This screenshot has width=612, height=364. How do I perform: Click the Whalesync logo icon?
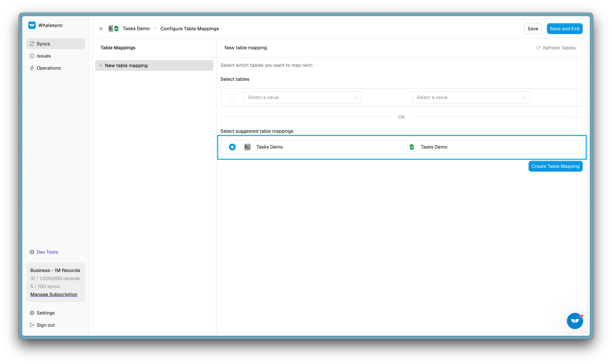pyautogui.click(x=32, y=25)
